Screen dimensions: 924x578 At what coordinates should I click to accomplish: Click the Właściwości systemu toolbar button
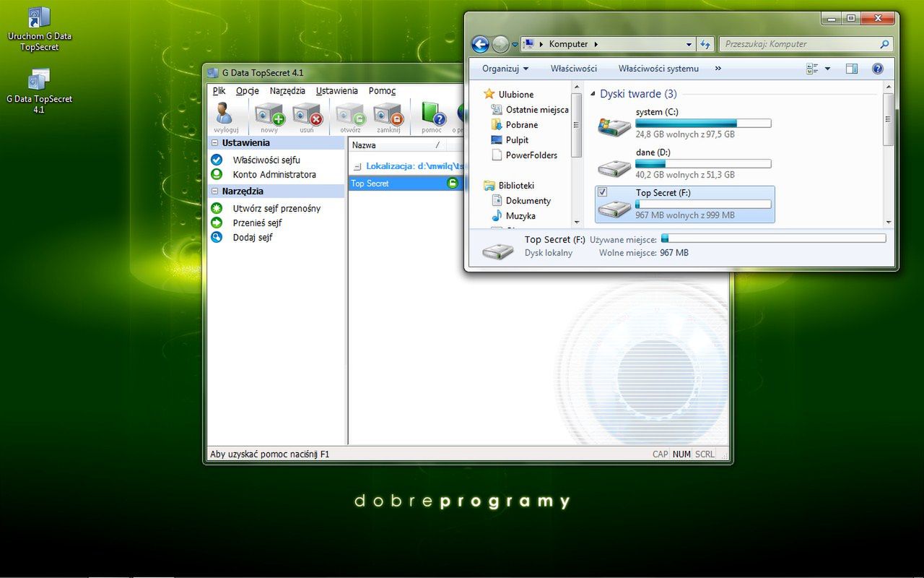(x=658, y=69)
